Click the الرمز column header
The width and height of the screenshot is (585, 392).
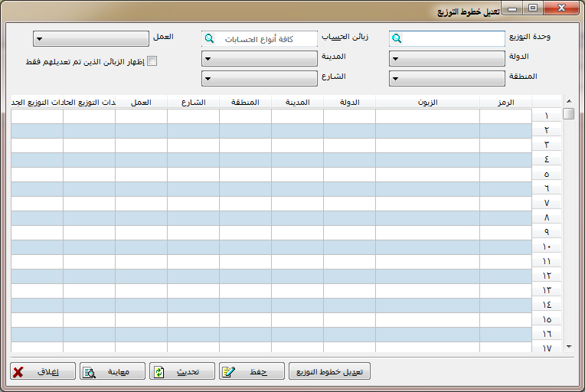click(x=505, y=102)
